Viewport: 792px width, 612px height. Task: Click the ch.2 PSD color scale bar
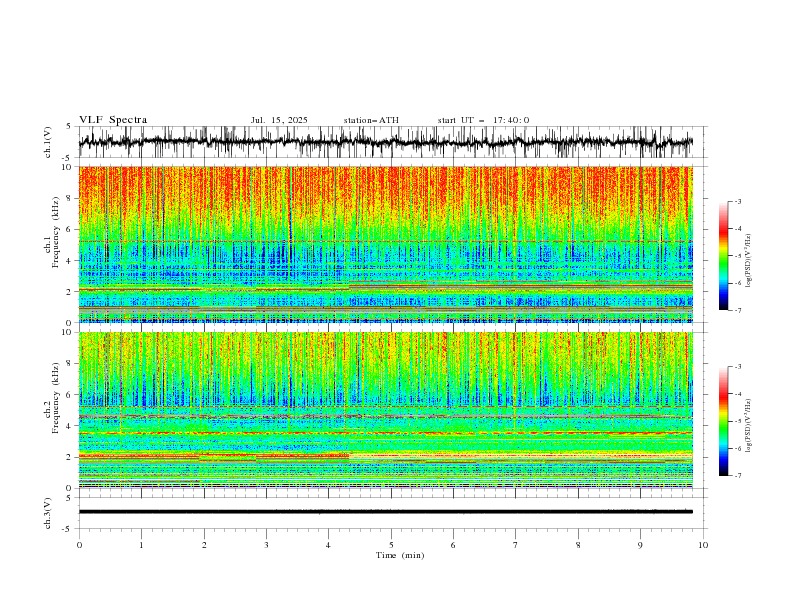(x=724, y=421)
